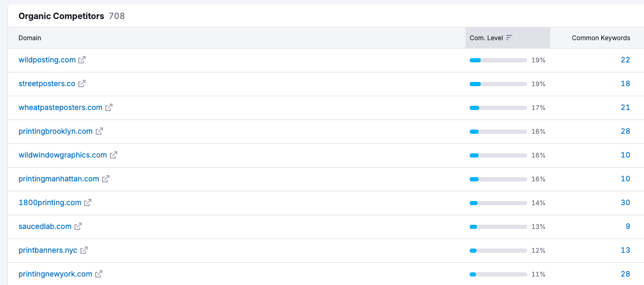Click external link icon for printingbrooklyn.com
The height and width of the screenshot is (285, 644).
(x=99, y=132)
